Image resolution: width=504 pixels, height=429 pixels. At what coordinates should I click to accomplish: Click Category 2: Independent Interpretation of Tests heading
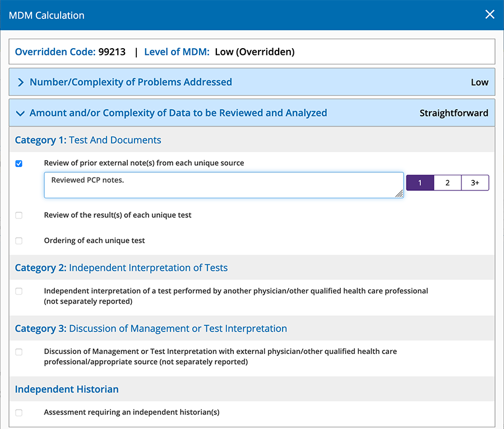click(121, 268)
